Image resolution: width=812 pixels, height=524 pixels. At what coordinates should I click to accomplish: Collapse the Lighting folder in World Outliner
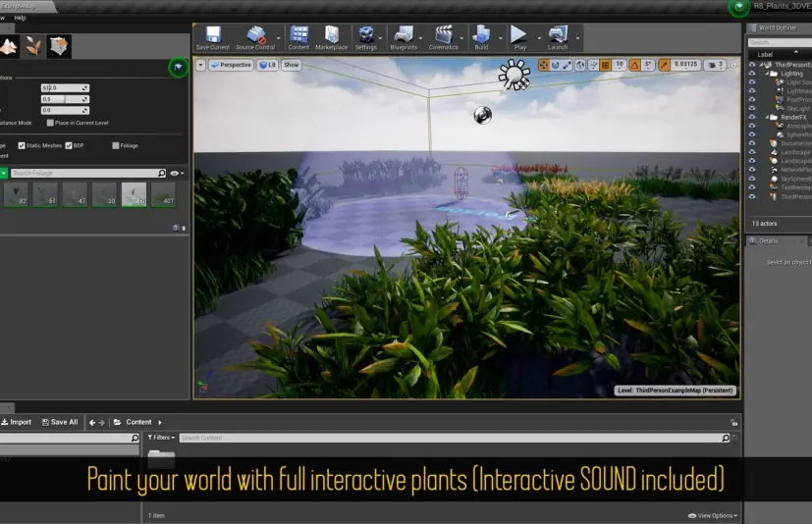[x=768, y=74]
